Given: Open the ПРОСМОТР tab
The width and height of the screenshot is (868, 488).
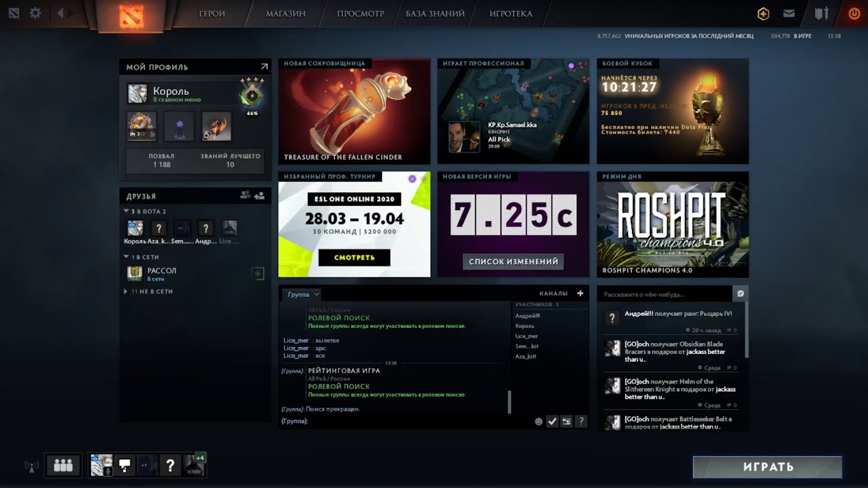Looking at the screenshot, I should pos(361,14).
